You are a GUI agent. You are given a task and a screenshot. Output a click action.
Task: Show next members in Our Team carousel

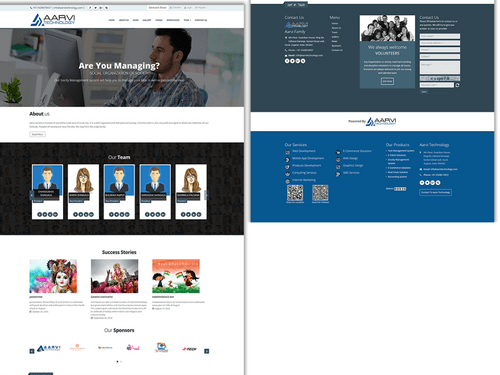tap(206, 194)
